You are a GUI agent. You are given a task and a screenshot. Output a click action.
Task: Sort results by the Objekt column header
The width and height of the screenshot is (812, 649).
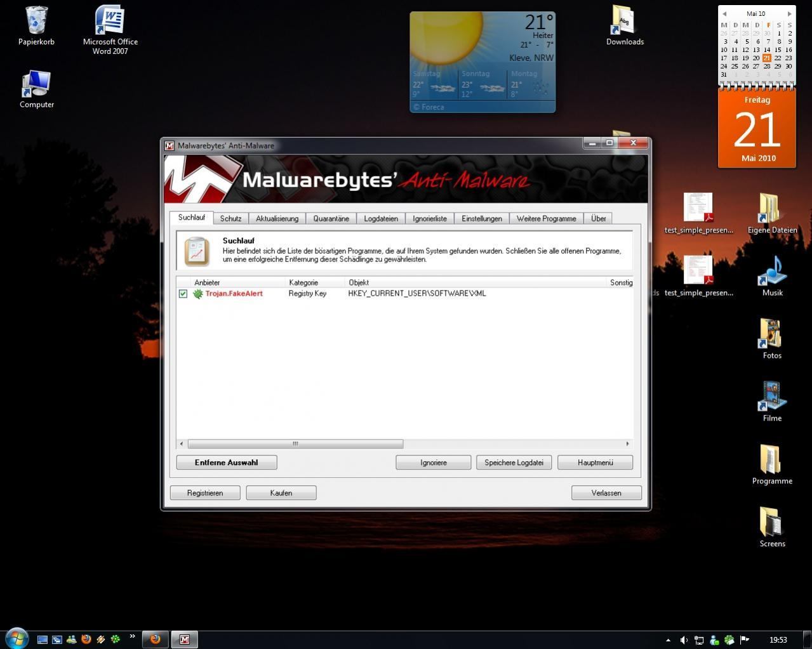point(476,282)
